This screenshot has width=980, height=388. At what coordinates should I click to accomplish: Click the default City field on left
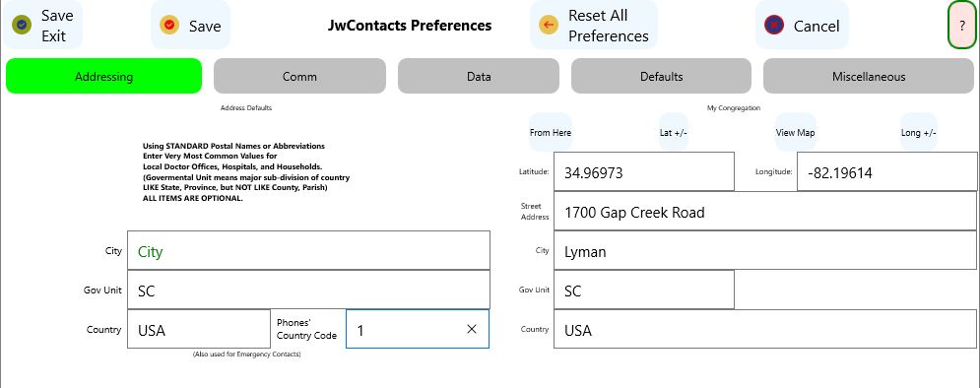pos(308,250)
